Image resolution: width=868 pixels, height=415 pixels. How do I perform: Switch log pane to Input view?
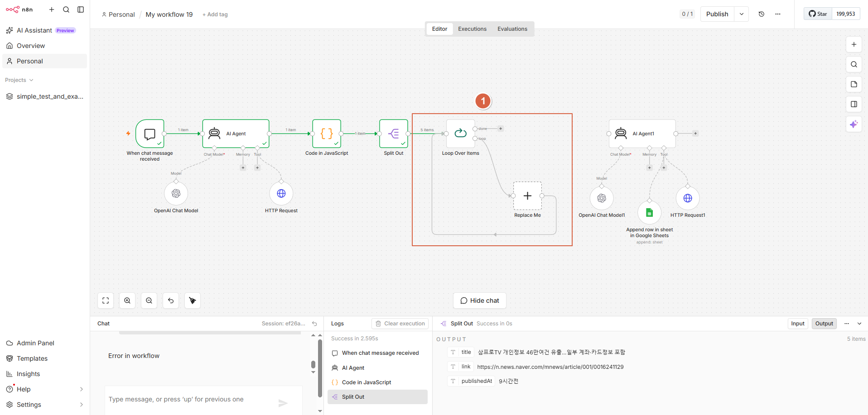click(798, 324)
